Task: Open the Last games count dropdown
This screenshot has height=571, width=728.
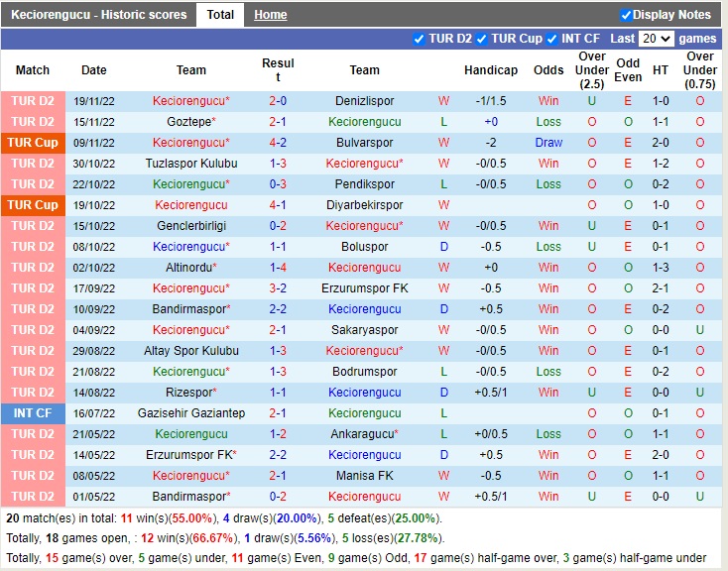Action: tap(656, 39)
